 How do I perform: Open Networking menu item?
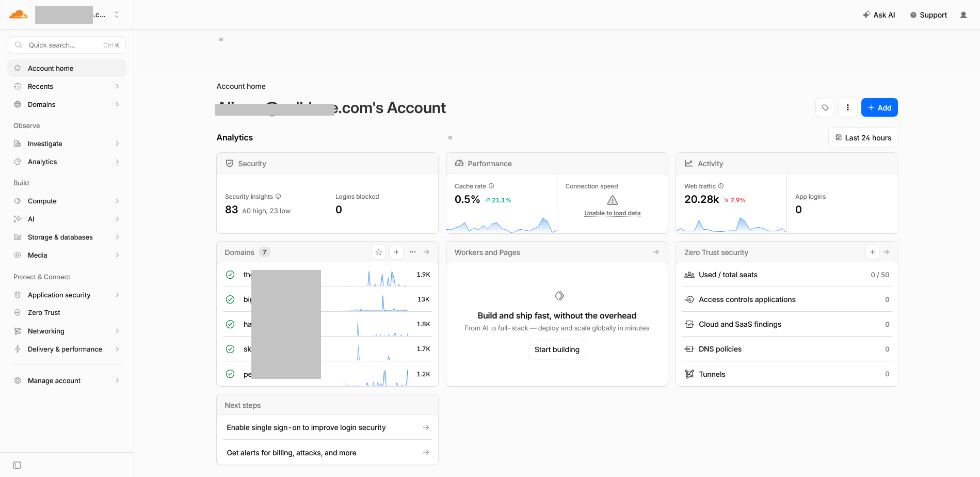tap(67, 331)
